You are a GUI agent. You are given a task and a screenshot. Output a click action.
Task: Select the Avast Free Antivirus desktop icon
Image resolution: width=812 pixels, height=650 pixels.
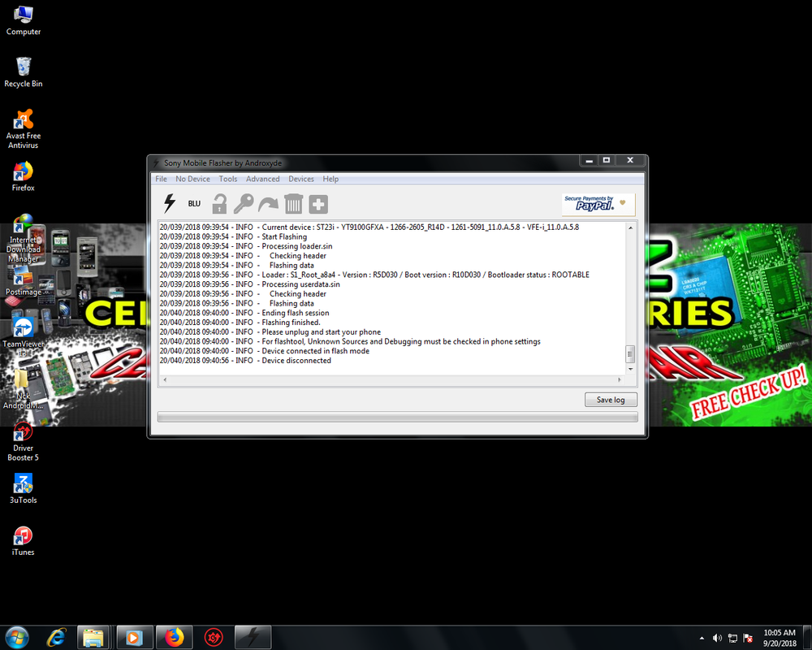[x=24, y=129]
